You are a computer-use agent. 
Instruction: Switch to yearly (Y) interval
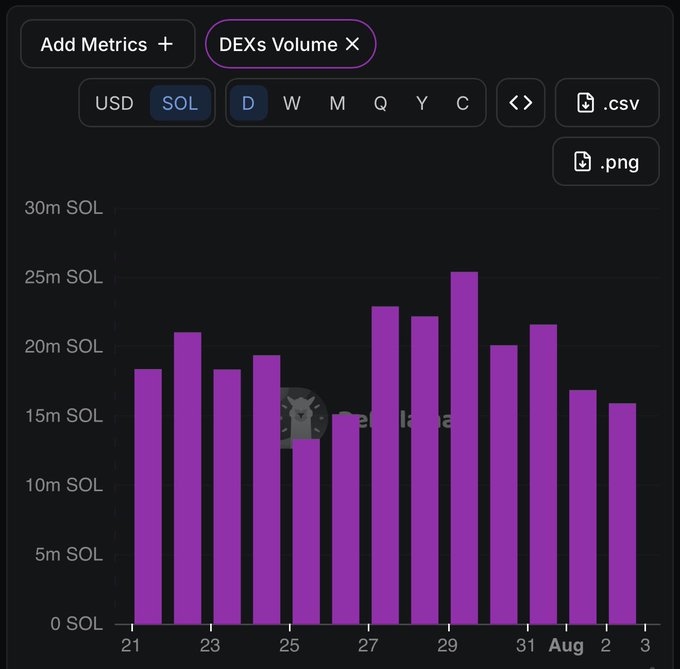pyautogui.click(x=422, y=103)
